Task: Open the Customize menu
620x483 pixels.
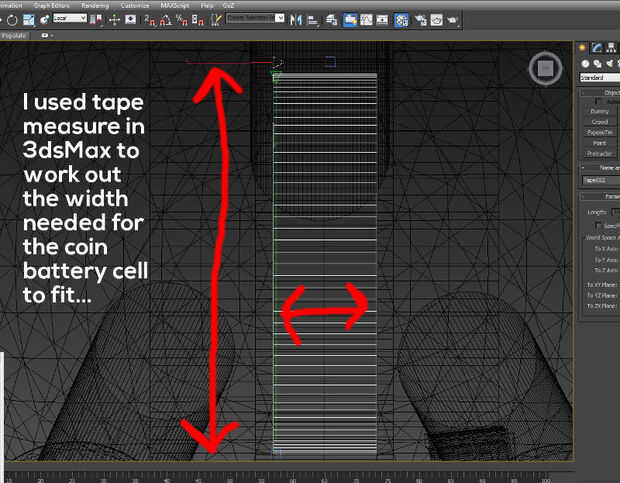Action: (x=135, y=6)
